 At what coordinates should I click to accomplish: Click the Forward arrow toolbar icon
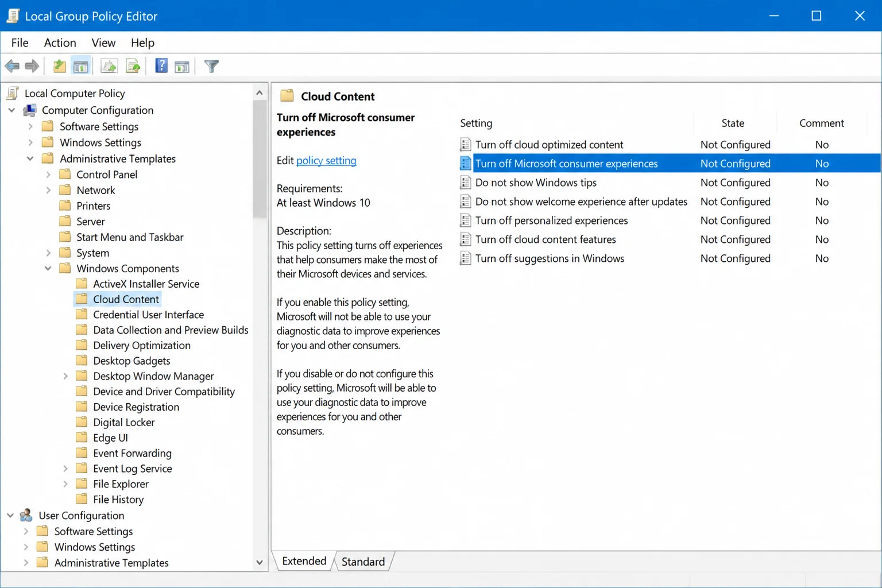pyautogui.click(x=32, y=66)
